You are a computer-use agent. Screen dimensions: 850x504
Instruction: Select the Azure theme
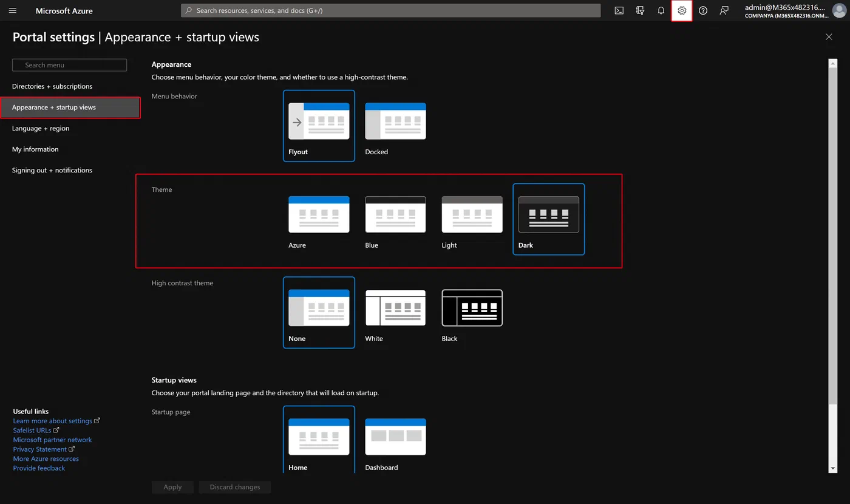click(x=319, y=219)
